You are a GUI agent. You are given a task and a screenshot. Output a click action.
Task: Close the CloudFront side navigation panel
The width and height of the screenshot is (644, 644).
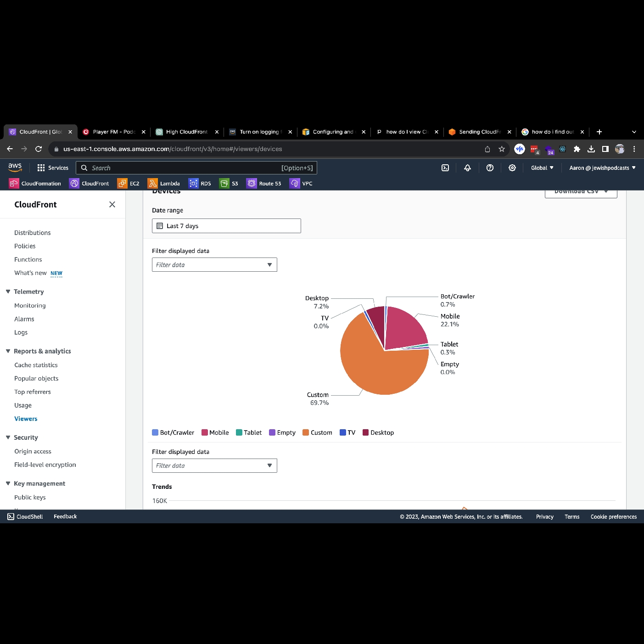112,205
